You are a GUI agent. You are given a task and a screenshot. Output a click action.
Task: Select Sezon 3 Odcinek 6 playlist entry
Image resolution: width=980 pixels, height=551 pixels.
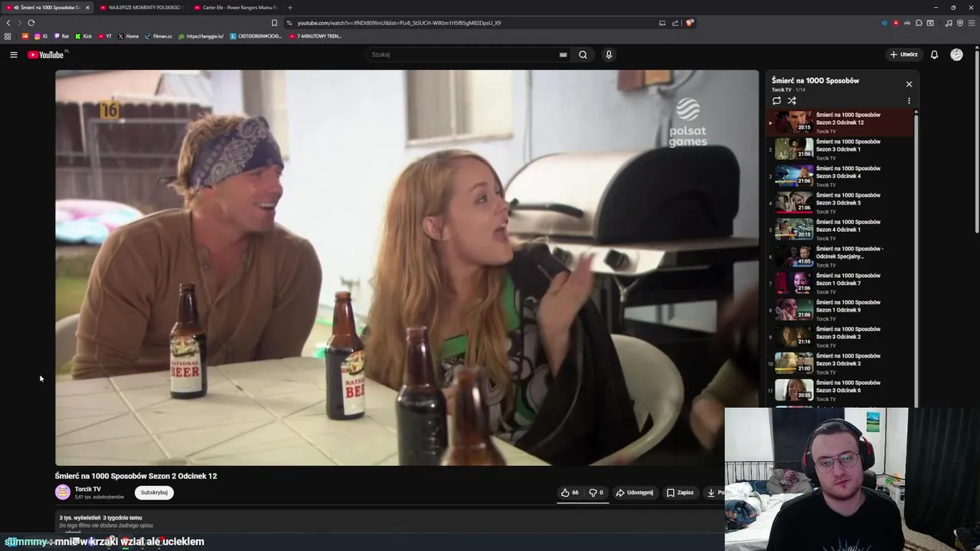pyautogui.click(x=840, y=390)
